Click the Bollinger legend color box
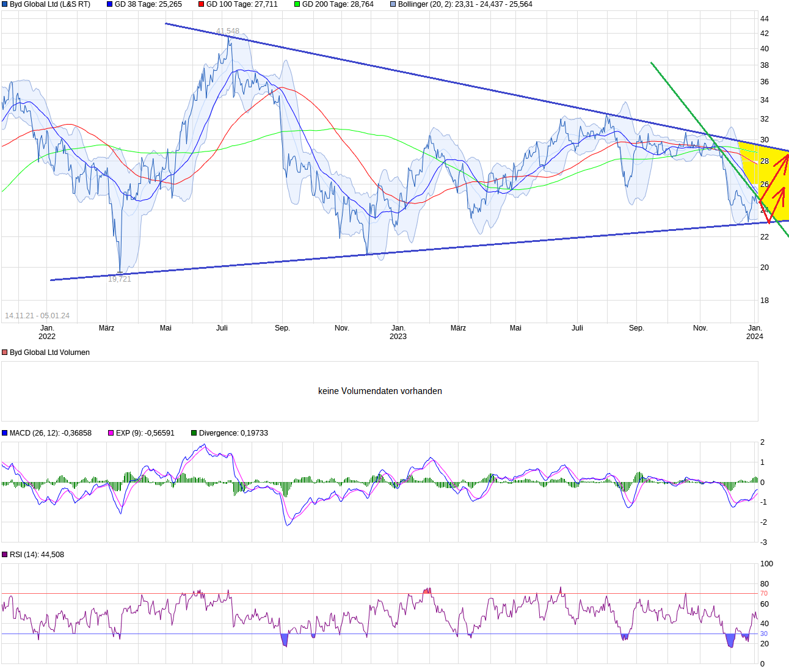Image resolution: width=789 pixels, height=672 pixels. pos(393,4)
